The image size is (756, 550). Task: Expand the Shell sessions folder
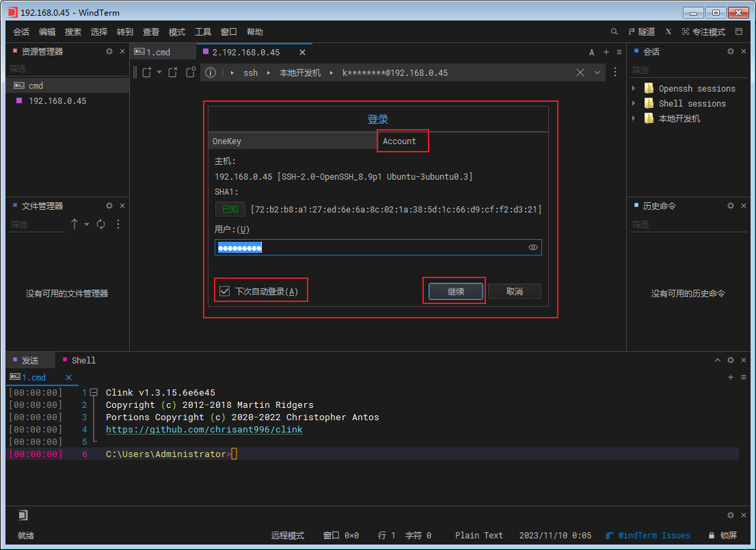(x=634, y=103)
